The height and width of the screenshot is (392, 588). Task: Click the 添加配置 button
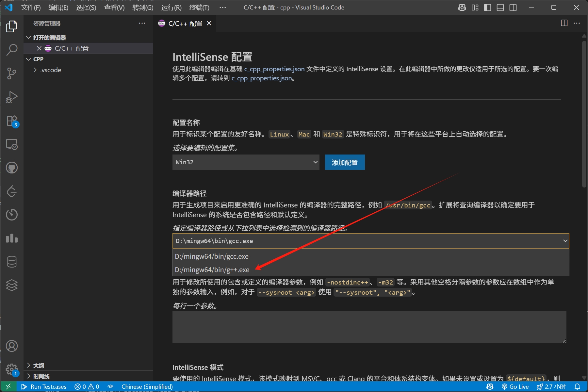[x=345, y=162]
